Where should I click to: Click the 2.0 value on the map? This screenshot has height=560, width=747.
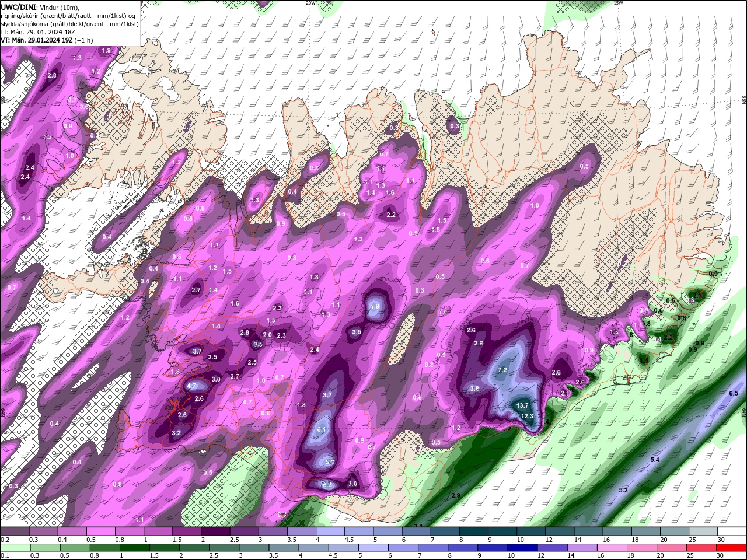[267, 335]
